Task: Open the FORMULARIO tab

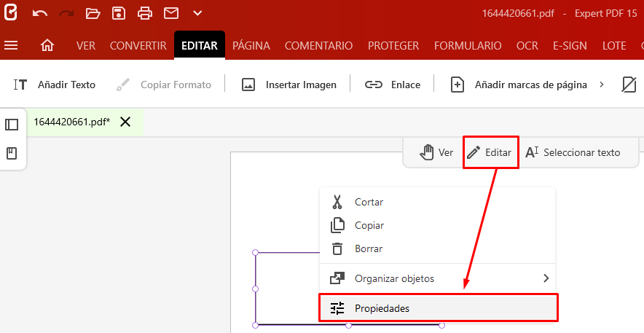Action: point(468,46)
